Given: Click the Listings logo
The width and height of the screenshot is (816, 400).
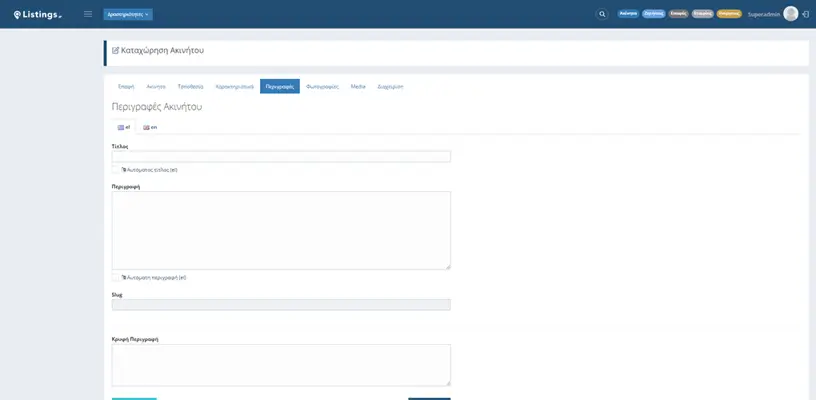Looking at the screenshot, I should pos(37,15).
